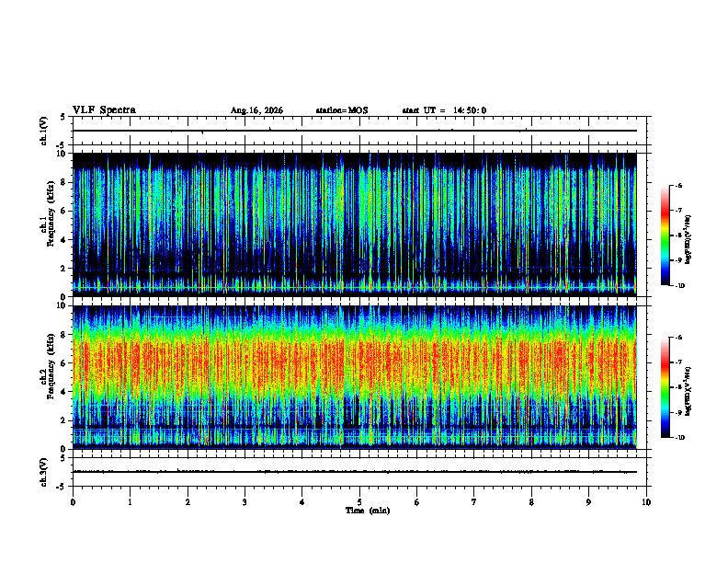Click the ch.2 frequency axis tick "2"

[x=63, y=420]
